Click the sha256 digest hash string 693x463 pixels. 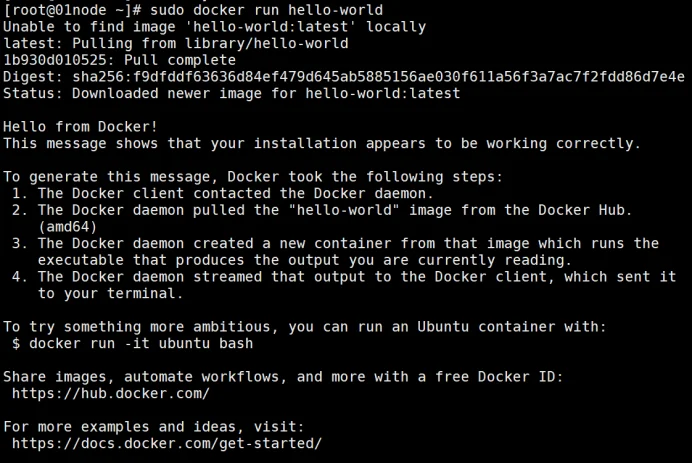pos(379,77)
